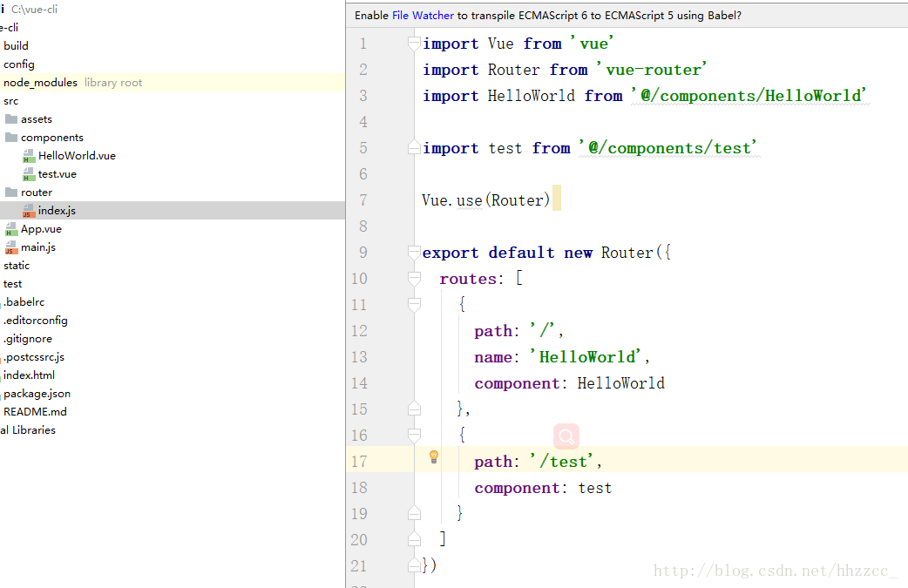
Task: Click the fold end marker at line 20
Action: point(414,539)
